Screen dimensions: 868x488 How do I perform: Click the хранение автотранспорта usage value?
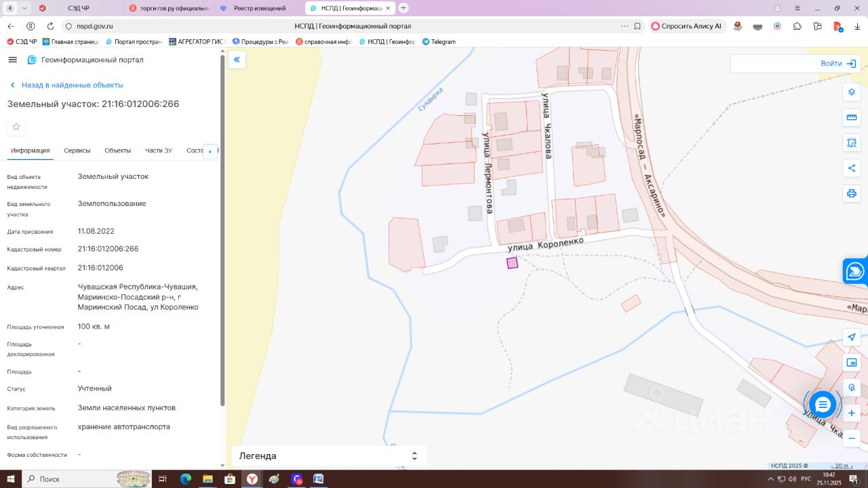[x=124, y=427]
